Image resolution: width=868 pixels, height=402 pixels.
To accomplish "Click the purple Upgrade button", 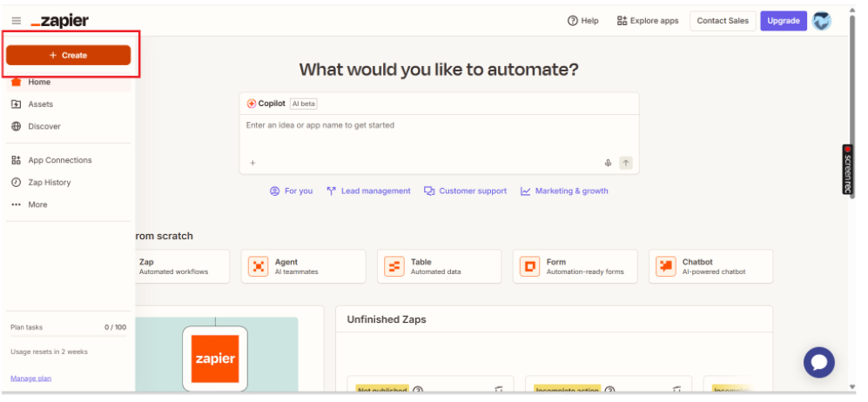I will coord(783,21).
